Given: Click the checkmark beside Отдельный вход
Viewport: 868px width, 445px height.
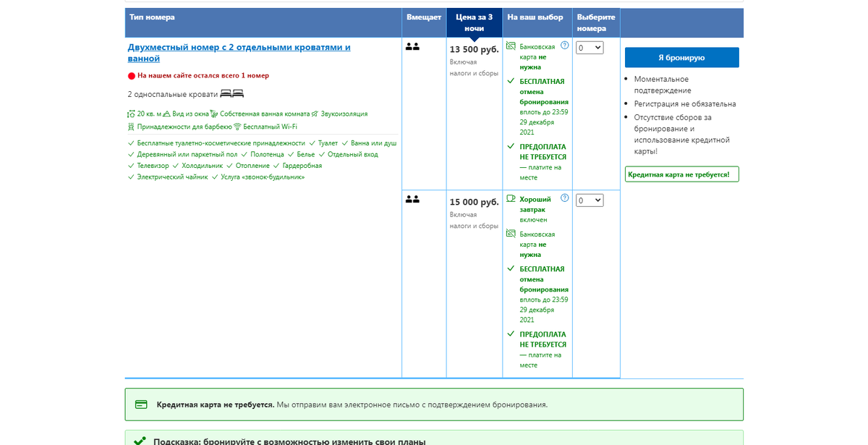Looking at the screenshot, I should [322, 154].
